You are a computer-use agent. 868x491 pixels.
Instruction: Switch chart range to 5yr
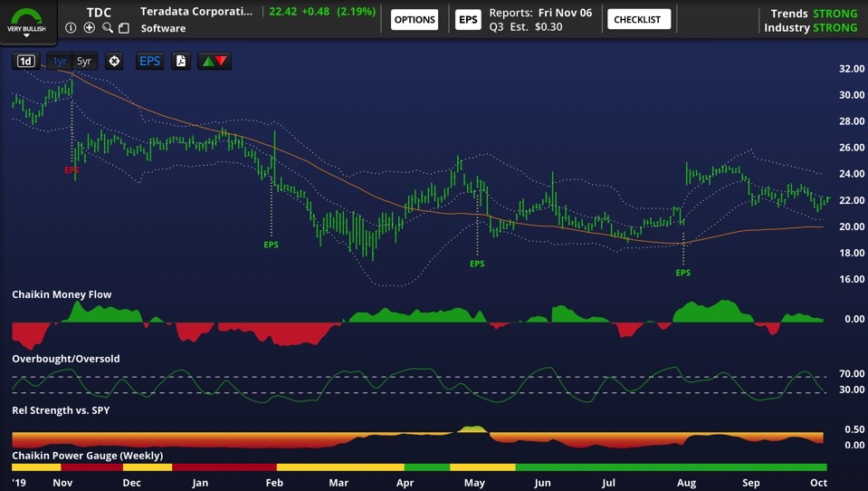pos(84,62)
